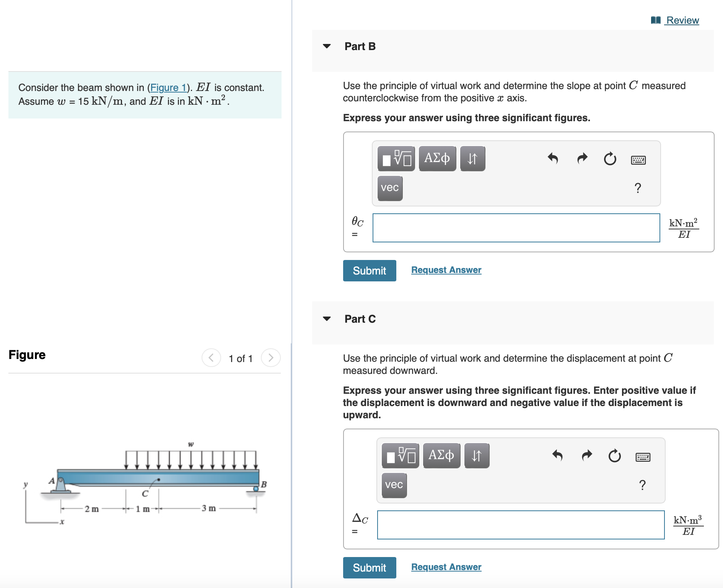Click the vec button in Part C toolbar

pos(394,484)
